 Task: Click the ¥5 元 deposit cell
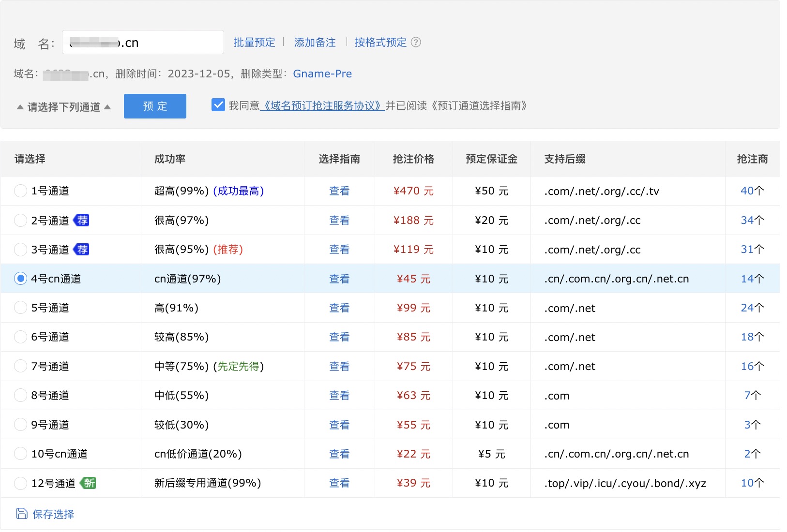(491, 454)
